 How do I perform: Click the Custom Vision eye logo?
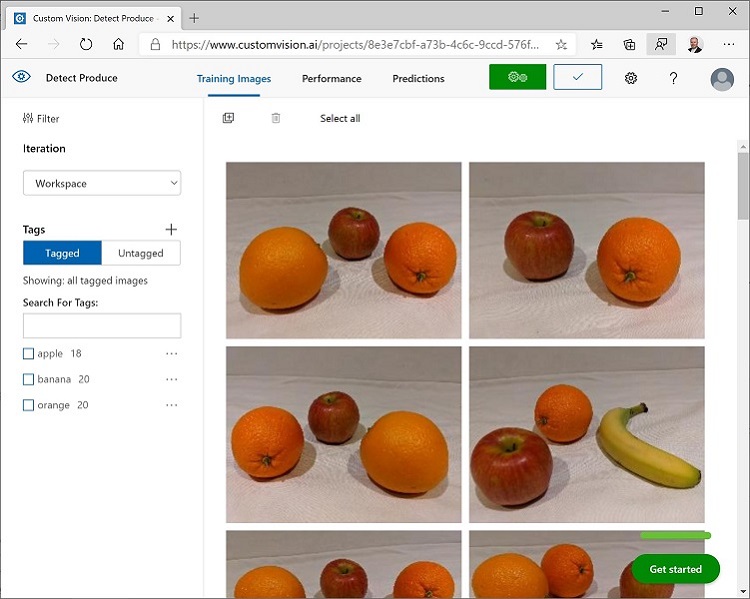[x=22, y=77]
